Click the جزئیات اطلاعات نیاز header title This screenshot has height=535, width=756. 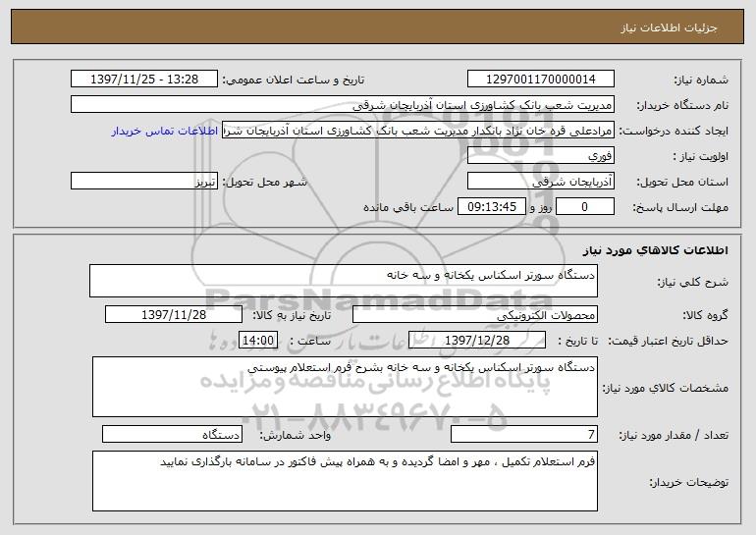pos(669,27)
